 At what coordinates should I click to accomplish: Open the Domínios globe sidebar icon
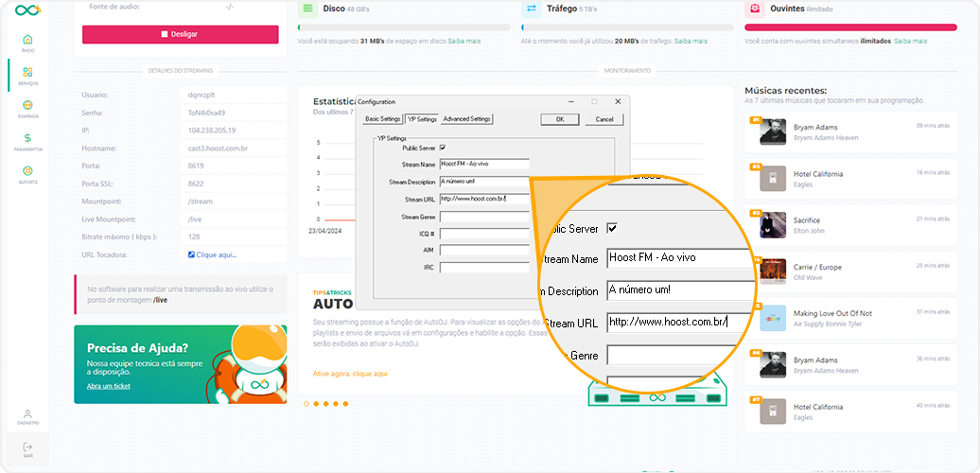[x=27, y=106]
